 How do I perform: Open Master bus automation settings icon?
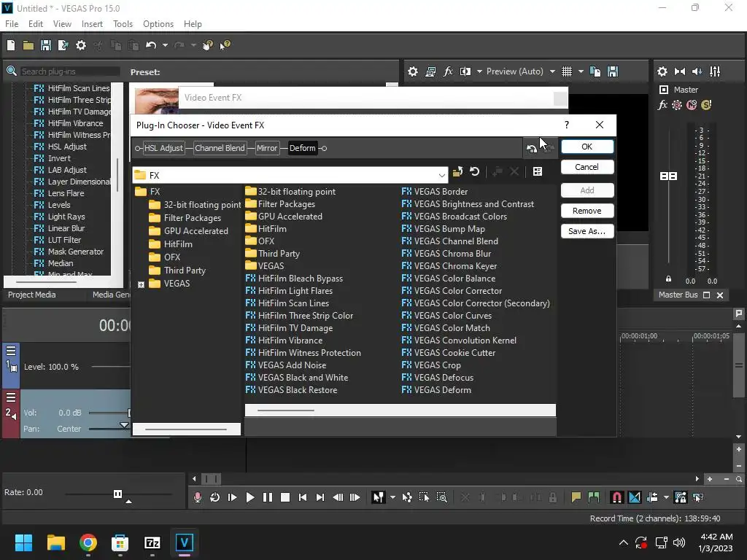pos(676,105)
